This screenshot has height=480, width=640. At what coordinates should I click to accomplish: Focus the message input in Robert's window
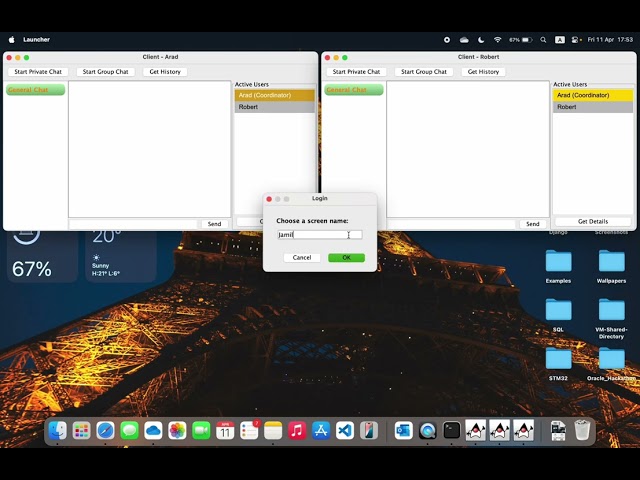(x=446, y=224)
